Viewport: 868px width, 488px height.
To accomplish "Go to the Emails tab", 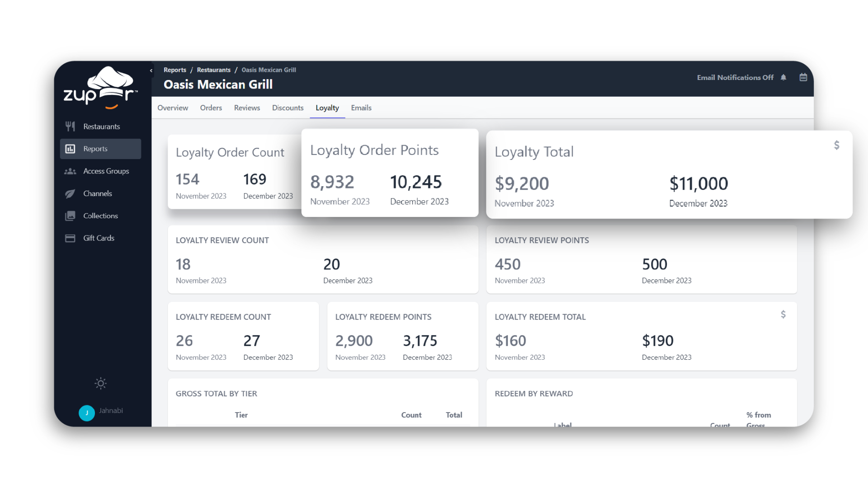I will click(361, 108).
